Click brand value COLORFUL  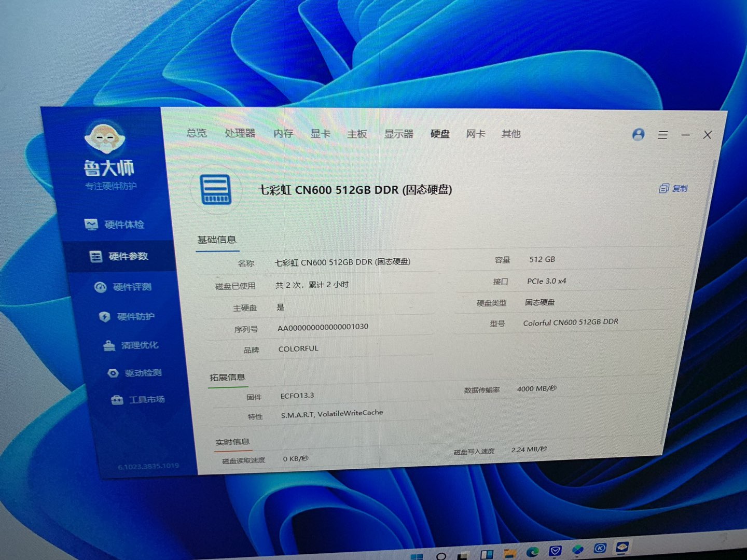[298, 349]
